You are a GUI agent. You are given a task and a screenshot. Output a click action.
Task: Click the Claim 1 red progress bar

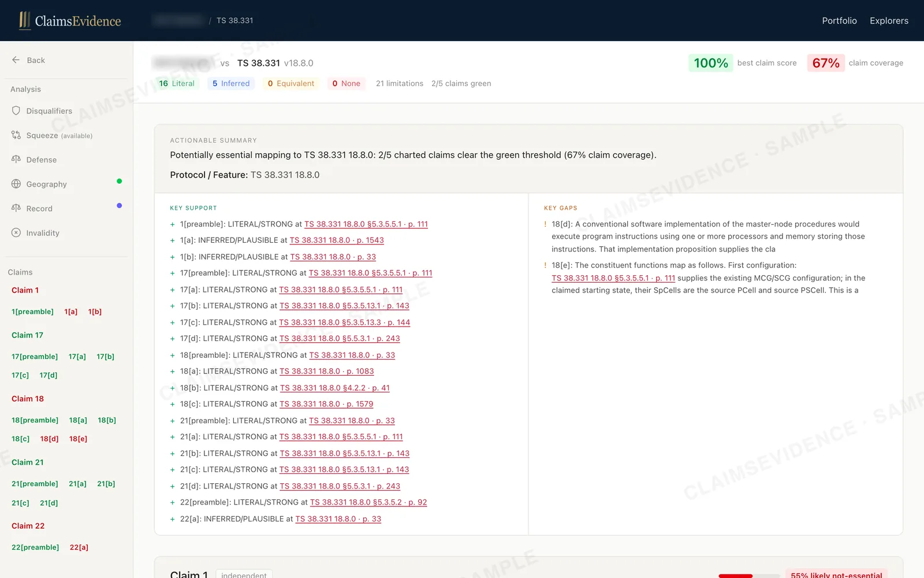(735, 576)
